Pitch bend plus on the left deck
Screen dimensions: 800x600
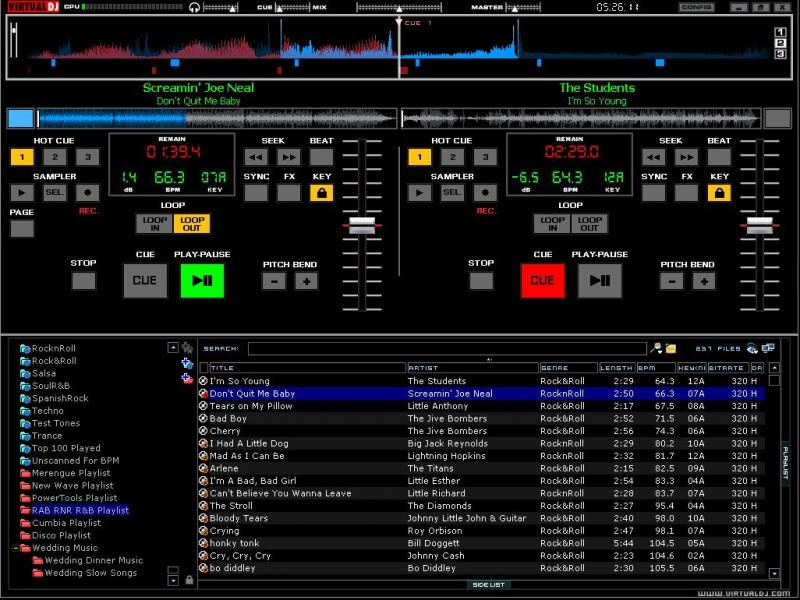307,281
